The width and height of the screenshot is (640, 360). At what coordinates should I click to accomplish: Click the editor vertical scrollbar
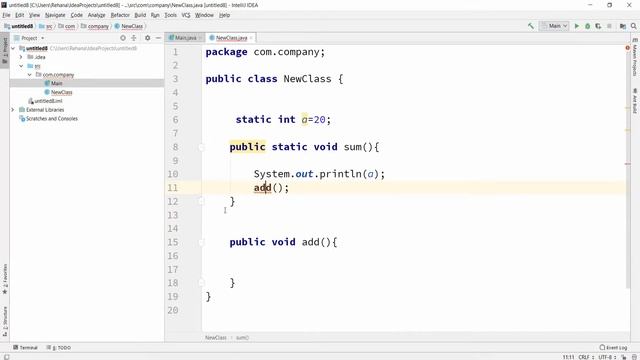click(628, 167)
